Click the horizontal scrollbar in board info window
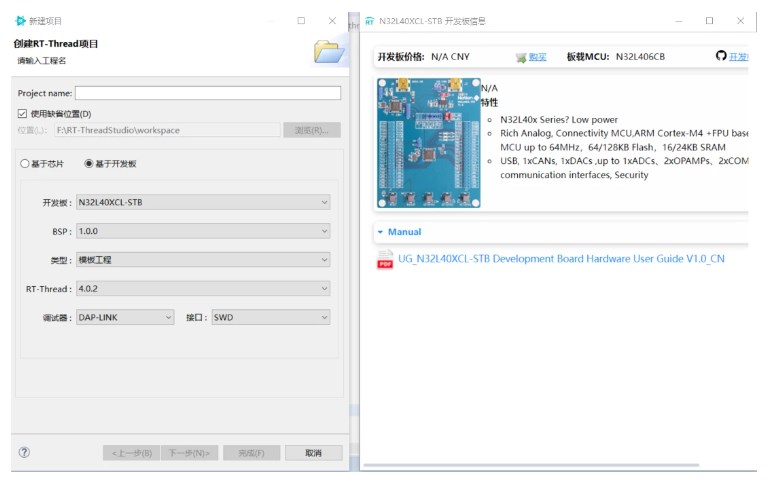This screenshot has width=769, height=483. [x=531, y=465]
